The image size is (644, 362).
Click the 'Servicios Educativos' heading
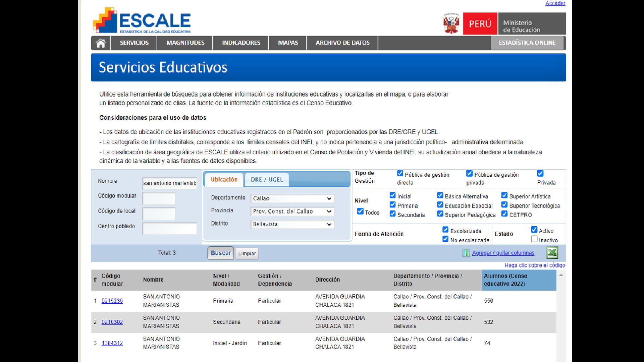click(163, 67)
